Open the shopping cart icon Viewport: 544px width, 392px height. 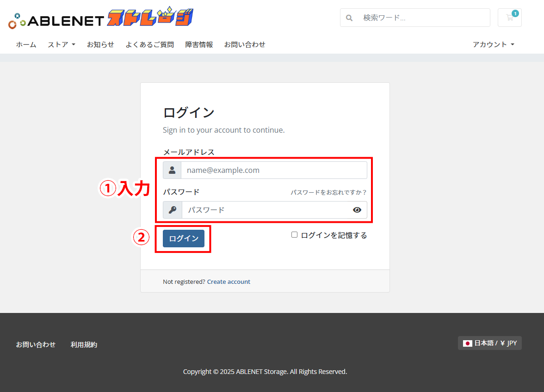pyautogui.click(x=509, y=18)
